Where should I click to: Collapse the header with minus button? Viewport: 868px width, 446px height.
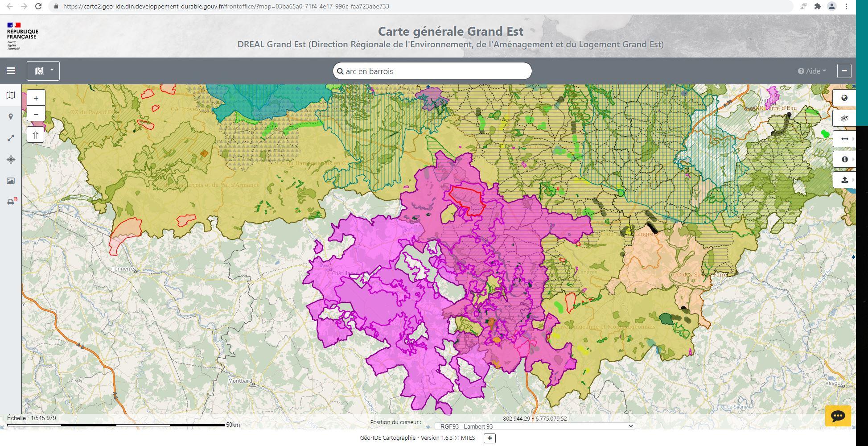pyautogui.click(x=844, y=71)
